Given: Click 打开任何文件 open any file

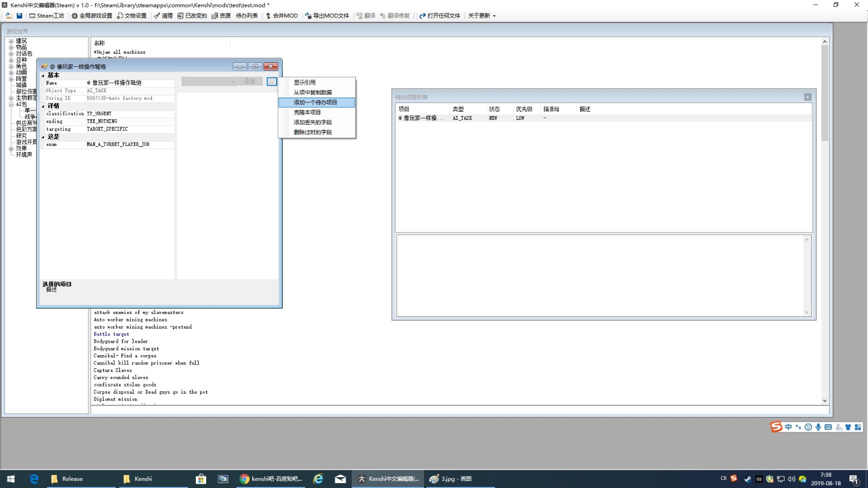Looking at the screenshot, I should click(x=439, y=16).
